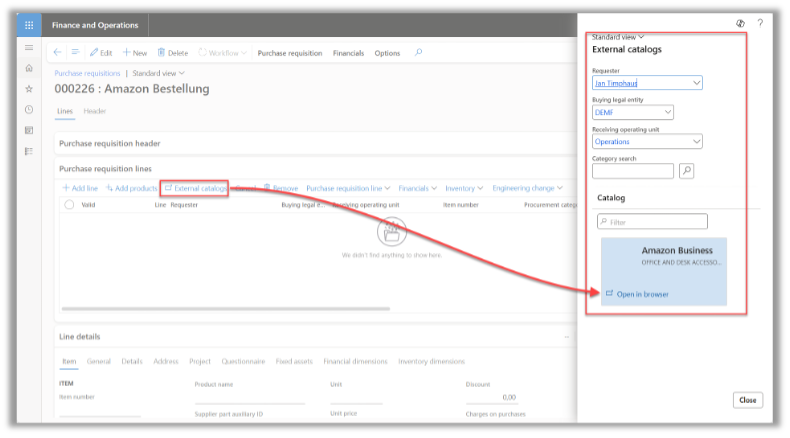Select the Questionnaire tab in Line details
790x438 pixels.
tap(243, 361)
